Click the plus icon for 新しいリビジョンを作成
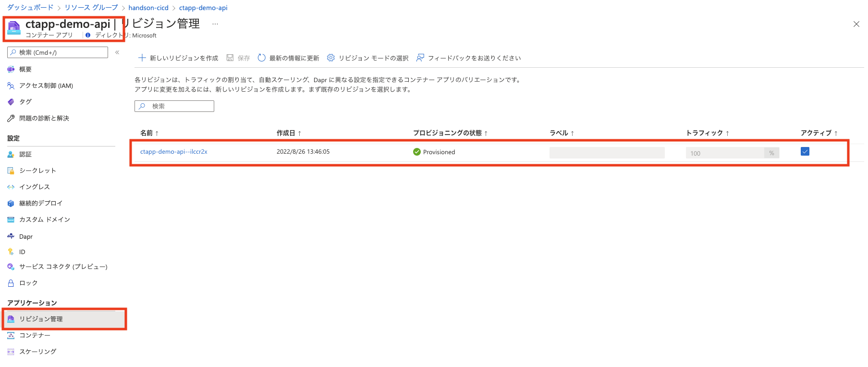 (x=142, y=58)
